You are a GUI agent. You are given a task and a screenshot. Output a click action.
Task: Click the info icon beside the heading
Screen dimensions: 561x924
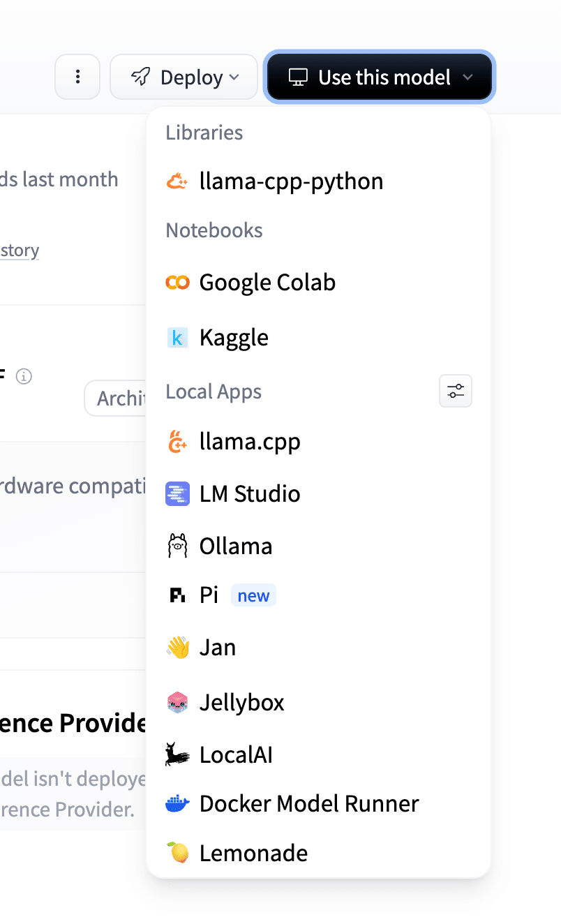click(24, 377)
